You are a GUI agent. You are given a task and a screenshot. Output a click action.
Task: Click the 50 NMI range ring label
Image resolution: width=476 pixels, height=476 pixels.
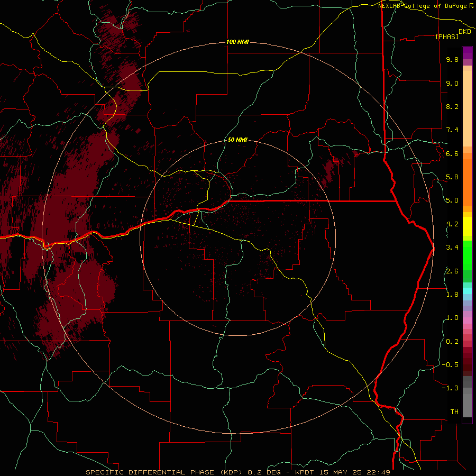click(237, 140)
